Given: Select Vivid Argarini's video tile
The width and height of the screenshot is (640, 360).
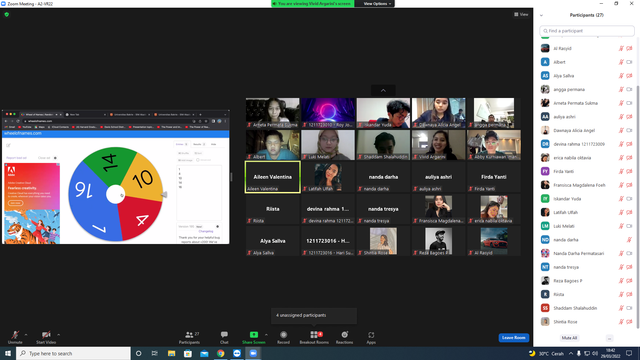Looking at the screenshot, I should click(438, 145).
